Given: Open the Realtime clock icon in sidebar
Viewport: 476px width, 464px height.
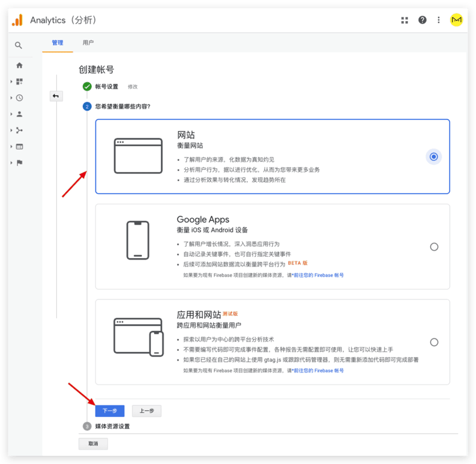Looking at the screenshot, I should pos(19,98).
